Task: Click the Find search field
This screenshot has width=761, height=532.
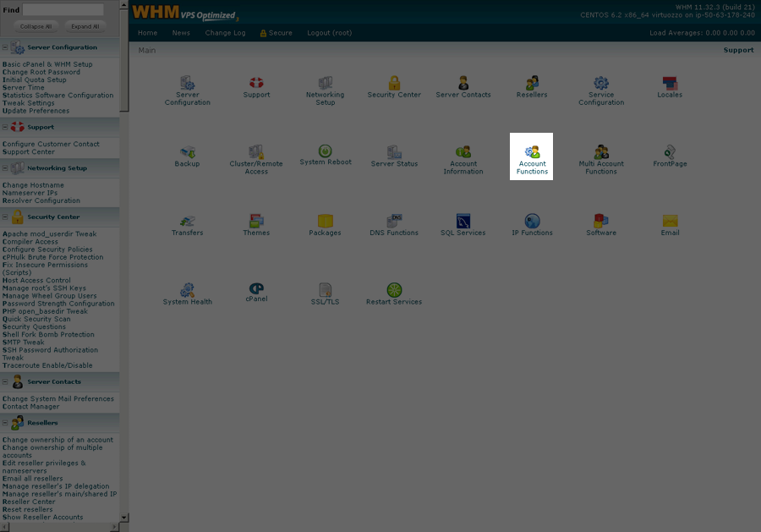Action: [x=63, y=9]
